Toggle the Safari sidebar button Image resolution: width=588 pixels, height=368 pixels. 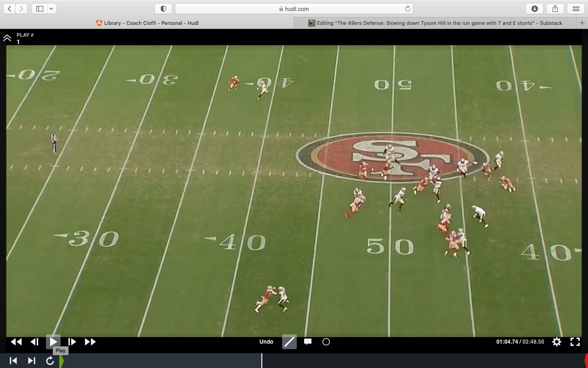(x=40, y=9)
